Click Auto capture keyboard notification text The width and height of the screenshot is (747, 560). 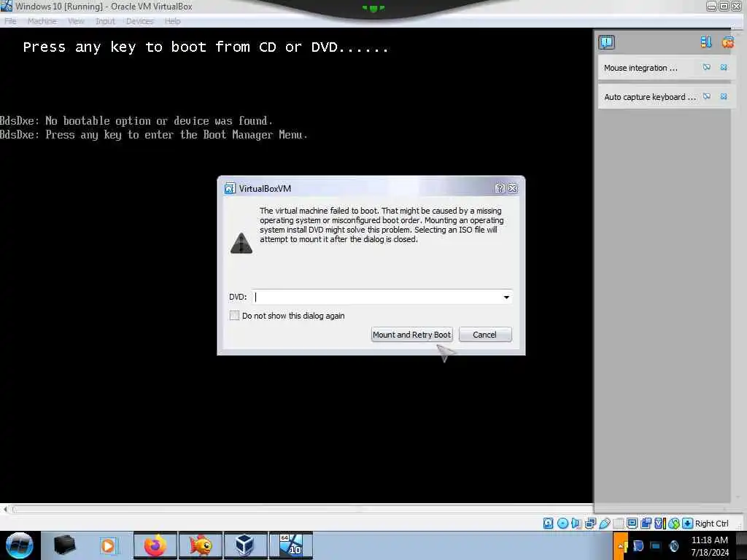coord(650,97)
